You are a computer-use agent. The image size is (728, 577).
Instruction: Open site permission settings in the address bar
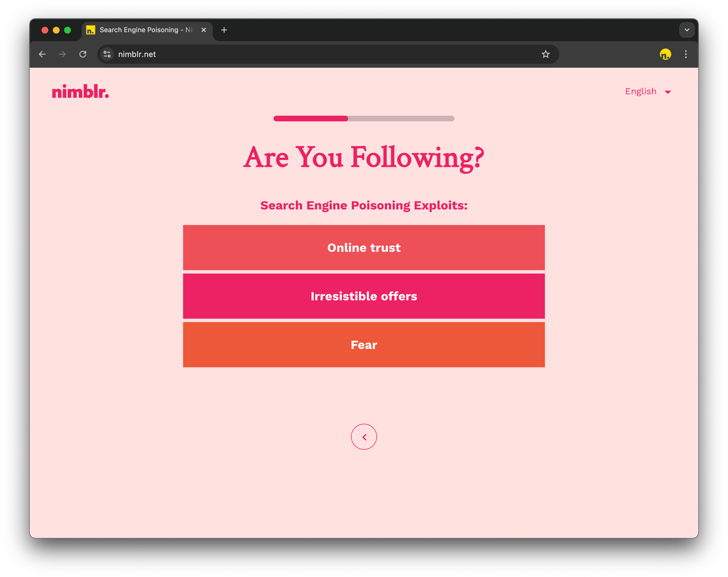coord(107,54)
